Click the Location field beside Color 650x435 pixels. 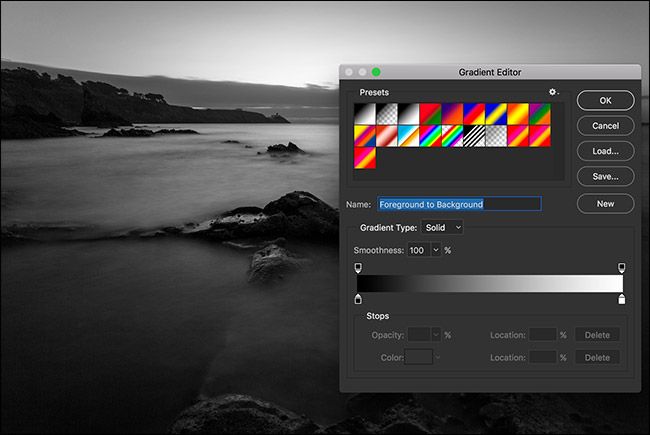543,357
